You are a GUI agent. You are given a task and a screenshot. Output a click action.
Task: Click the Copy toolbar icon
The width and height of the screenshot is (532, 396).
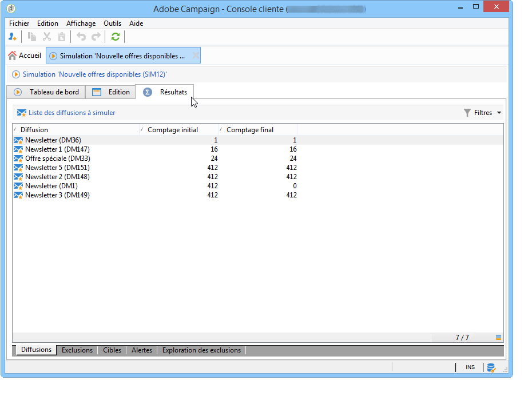[x=32, y=37]
